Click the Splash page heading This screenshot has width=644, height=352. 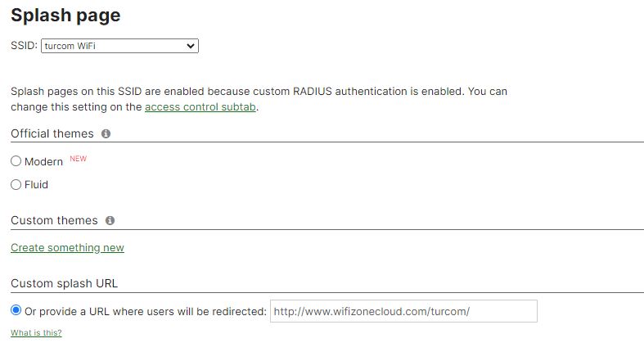tap(65, 16)
